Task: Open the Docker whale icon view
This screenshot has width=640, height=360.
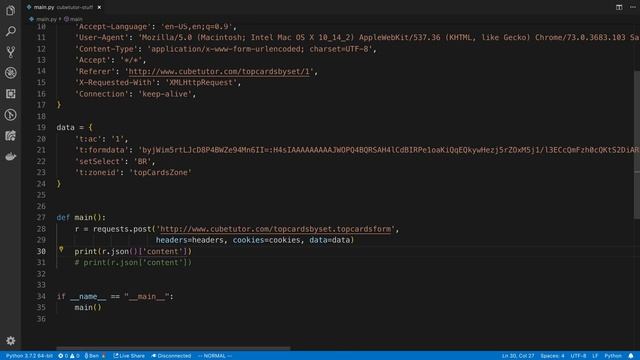Action: [11, 156]
